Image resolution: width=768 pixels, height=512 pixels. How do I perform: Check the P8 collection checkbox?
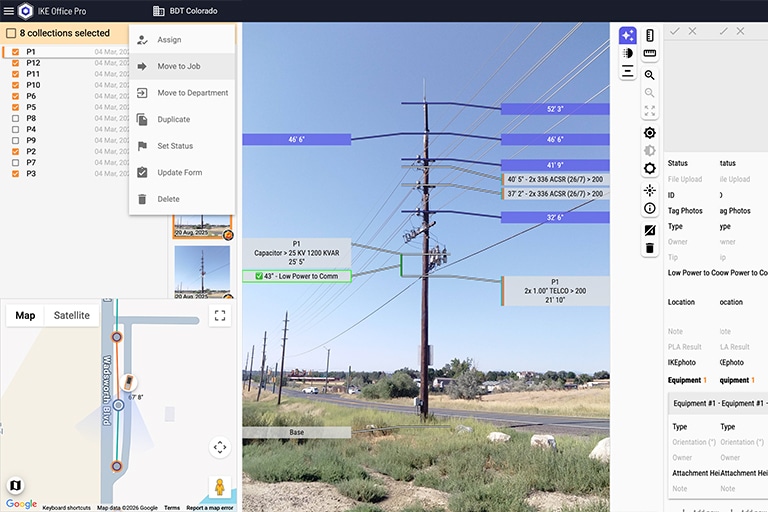click(15, 118)
